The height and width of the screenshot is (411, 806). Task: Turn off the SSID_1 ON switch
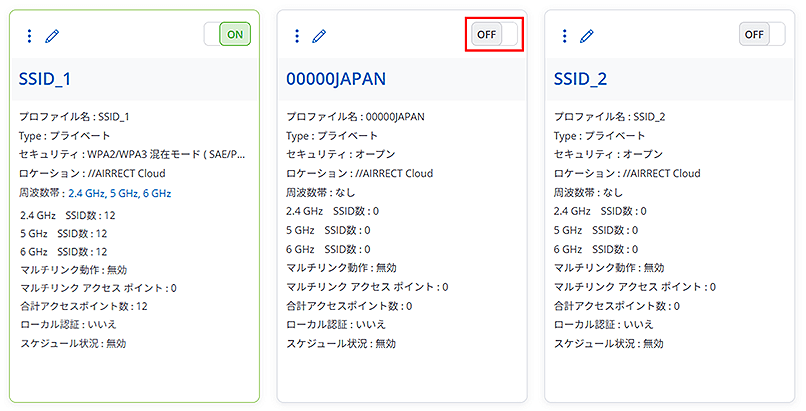(x=226, y=34)
